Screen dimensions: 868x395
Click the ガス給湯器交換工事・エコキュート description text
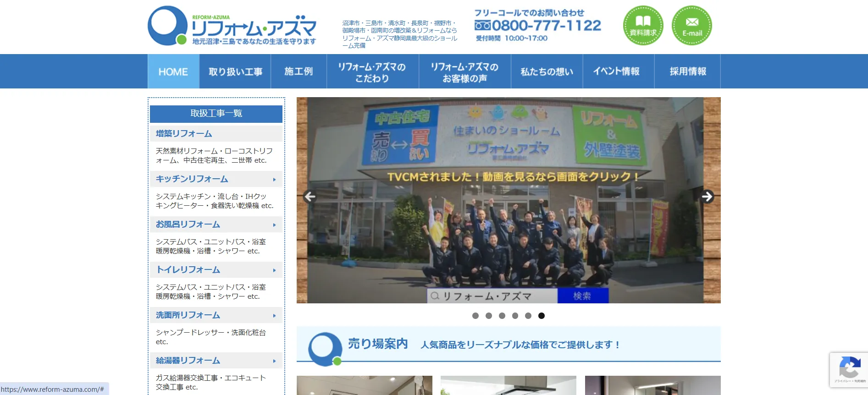211,383
